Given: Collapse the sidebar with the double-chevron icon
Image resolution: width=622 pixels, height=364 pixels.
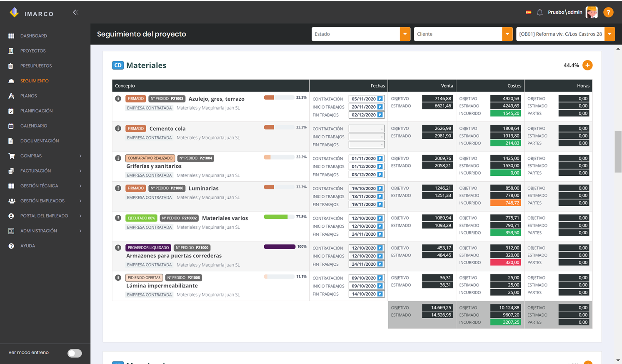Looking at the screenshot, I should (x=75, y=12).
